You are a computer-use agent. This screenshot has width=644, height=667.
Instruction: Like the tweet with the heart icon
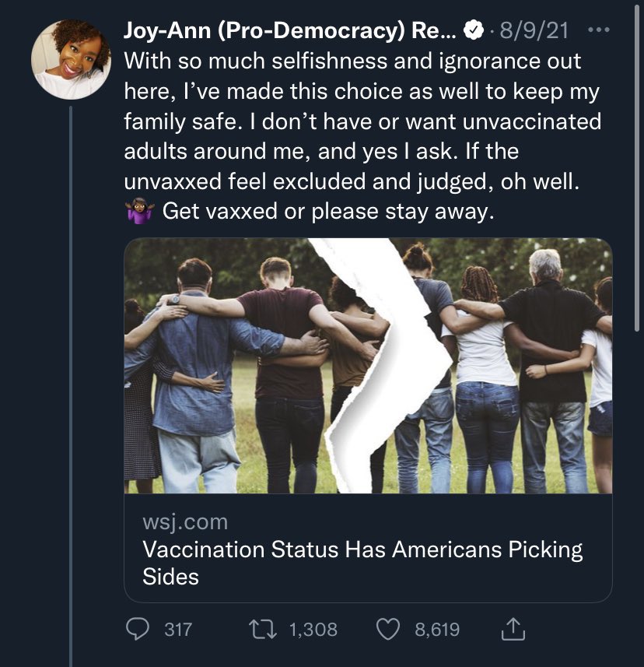tap(387, 629)
